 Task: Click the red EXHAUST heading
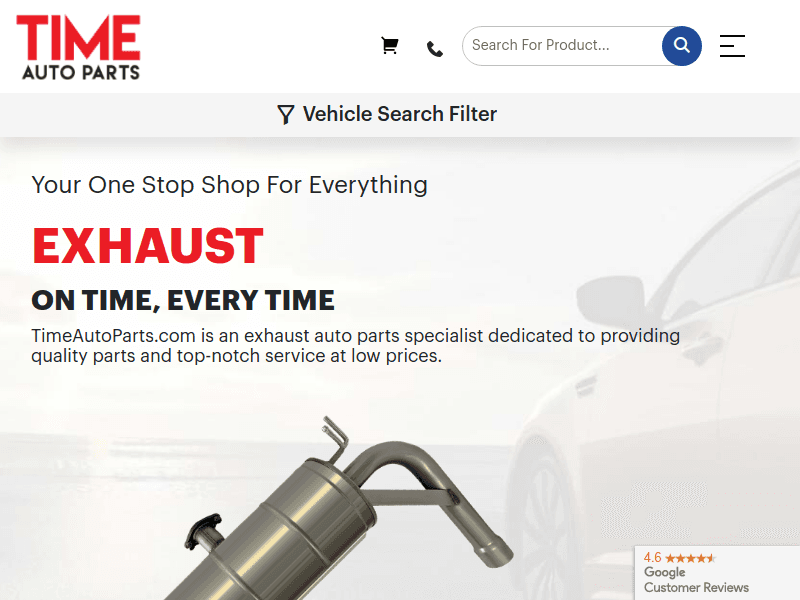(147, 246)
